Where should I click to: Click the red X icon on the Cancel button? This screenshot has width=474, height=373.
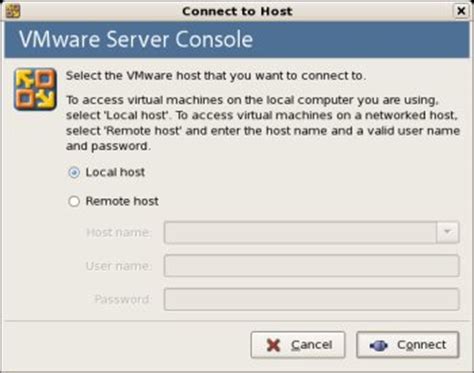pyautogui.click(x=273, y=345)
